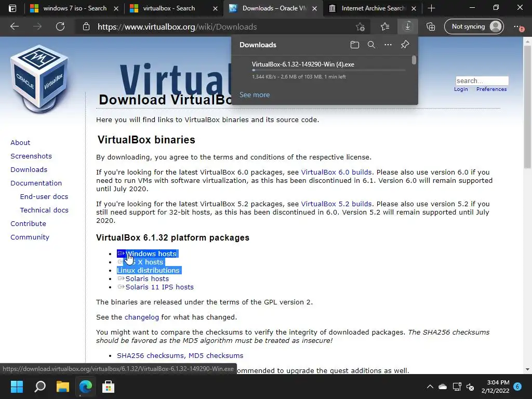Click the browser forward arrow
This screenshot has width=532, height=399.
37,26
